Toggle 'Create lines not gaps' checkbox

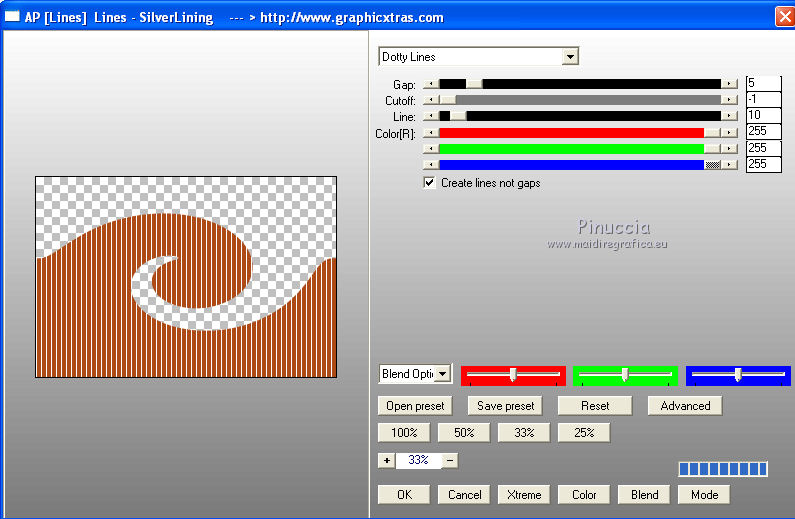click(430, 183)
